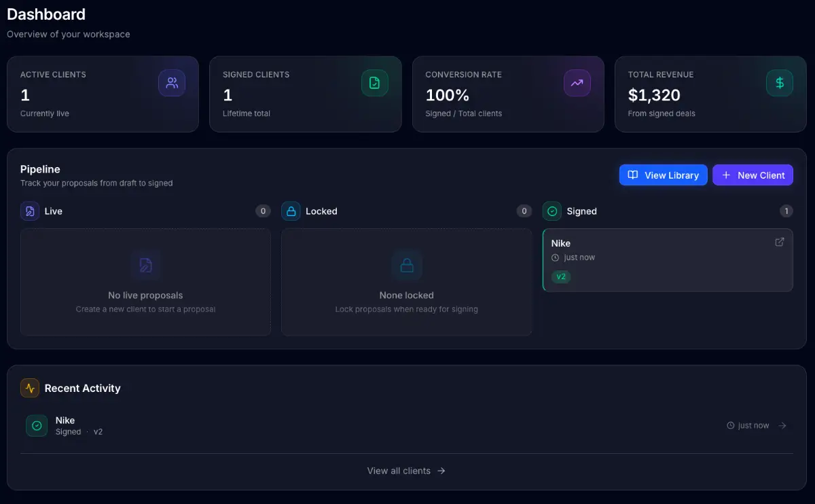
Task: Click the Signed Clients document check icon
Action: coord(374,83)
